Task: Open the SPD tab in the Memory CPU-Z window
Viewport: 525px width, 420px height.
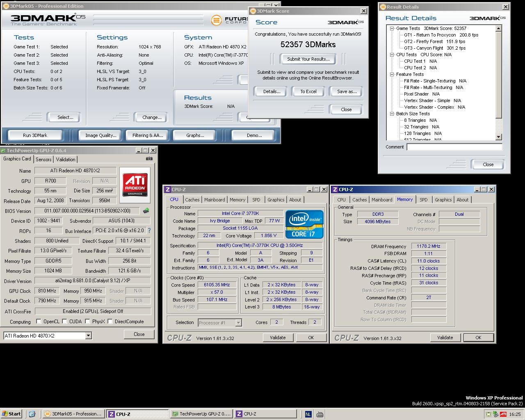Action: coord(423,200)
